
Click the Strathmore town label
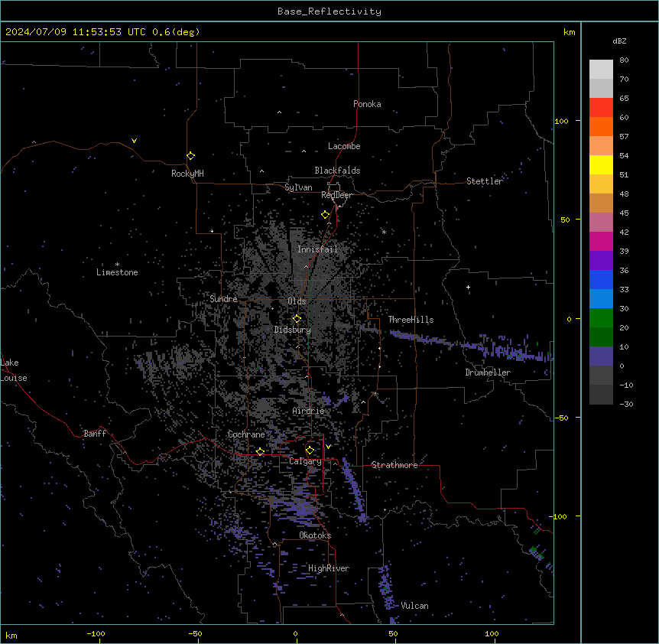tap(394, 465)
